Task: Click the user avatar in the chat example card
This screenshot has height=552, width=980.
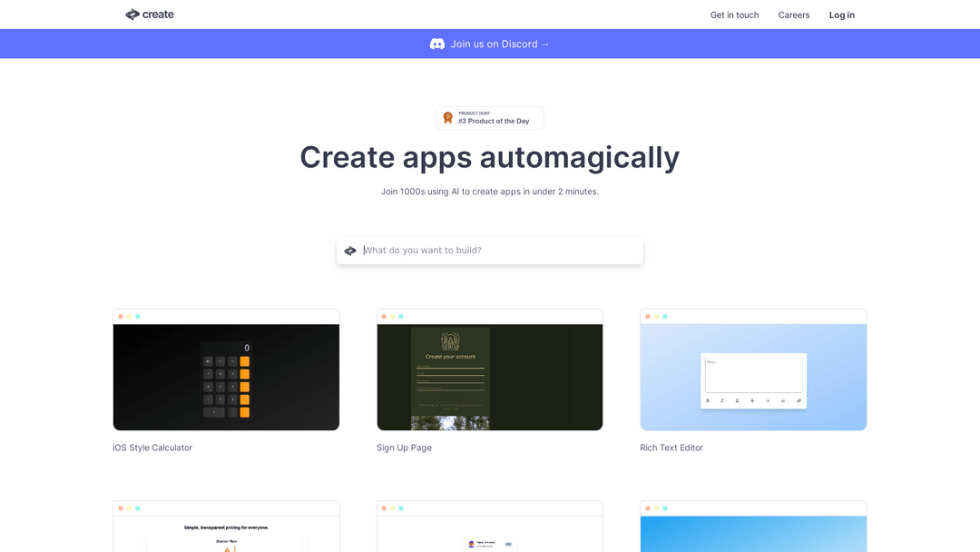Action: click(x=471, y=544)
